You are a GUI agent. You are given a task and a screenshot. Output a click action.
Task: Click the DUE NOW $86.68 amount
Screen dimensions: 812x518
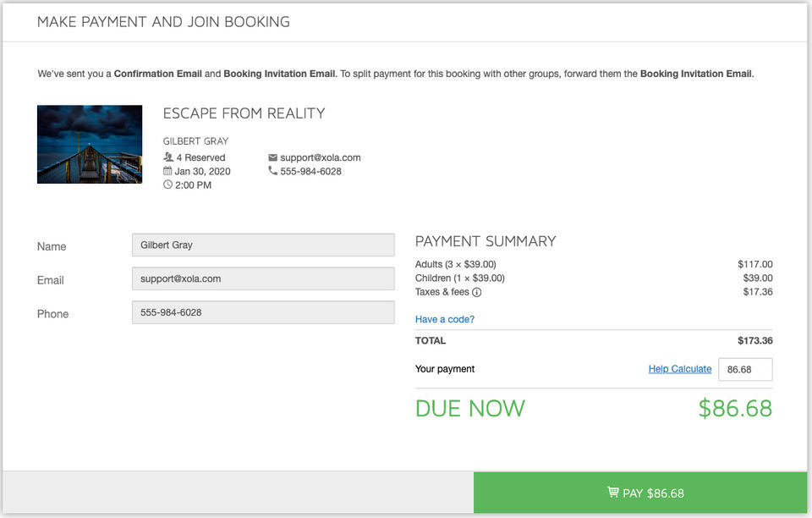(734, 409)
